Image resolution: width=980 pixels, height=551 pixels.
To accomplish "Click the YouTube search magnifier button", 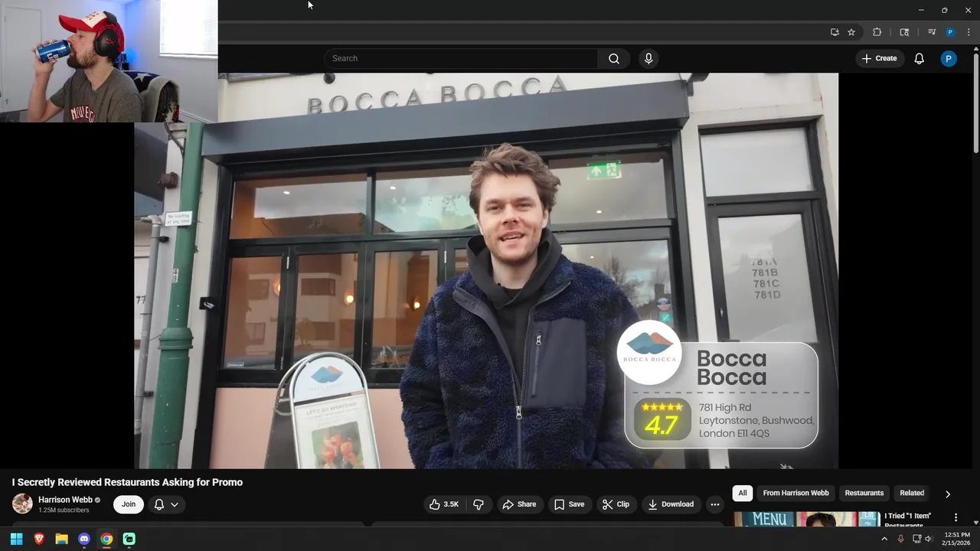I will 614,58.
